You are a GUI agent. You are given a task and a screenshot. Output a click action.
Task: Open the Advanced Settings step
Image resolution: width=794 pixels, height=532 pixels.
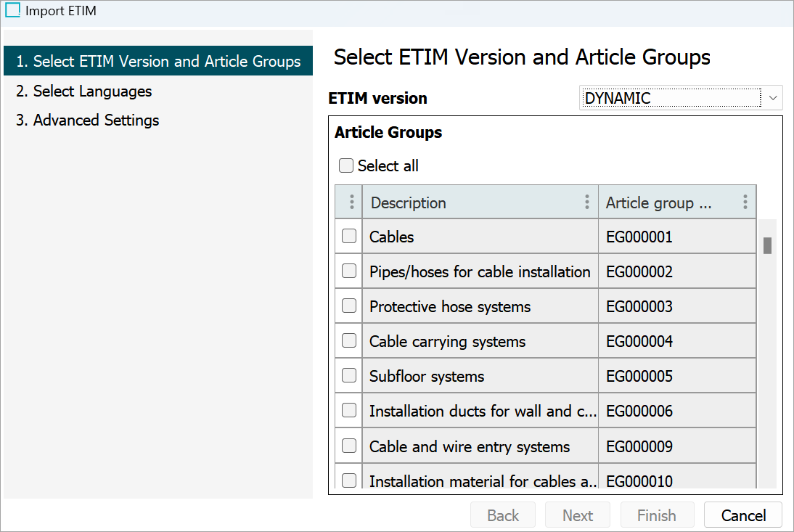tap(88, 120)
